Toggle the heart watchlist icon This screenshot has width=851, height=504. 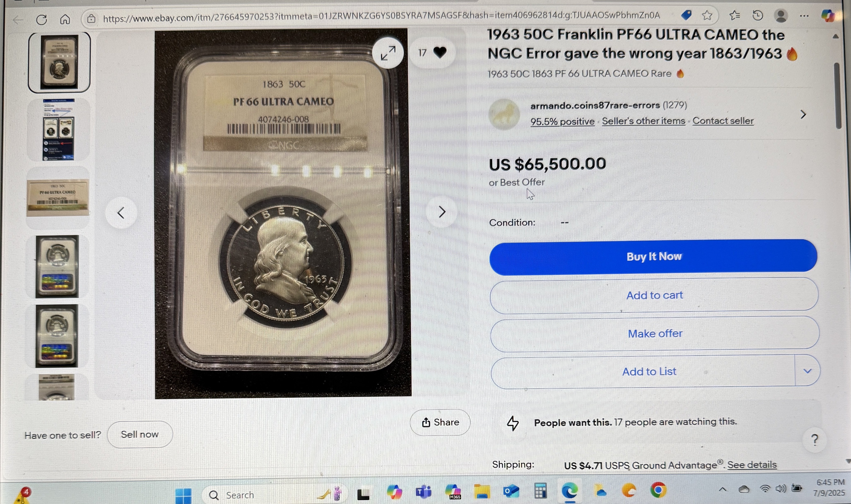click(x=440, y=53)
